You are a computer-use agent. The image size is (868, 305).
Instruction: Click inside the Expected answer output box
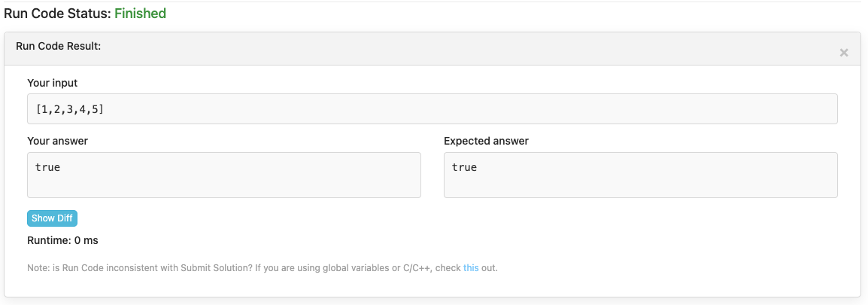pos(641,175)
